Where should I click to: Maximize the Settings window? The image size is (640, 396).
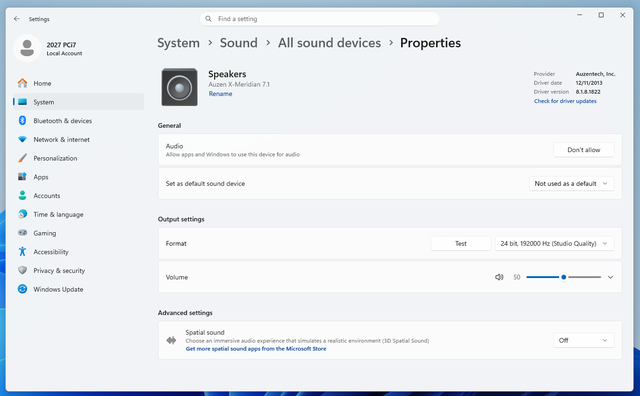(601, 15)
